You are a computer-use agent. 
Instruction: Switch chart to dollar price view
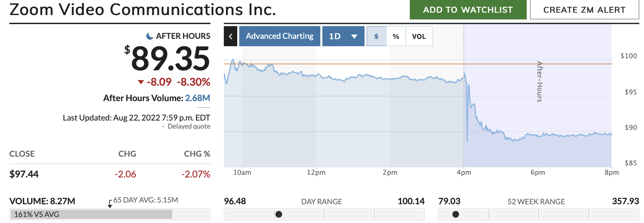[376, 36]
